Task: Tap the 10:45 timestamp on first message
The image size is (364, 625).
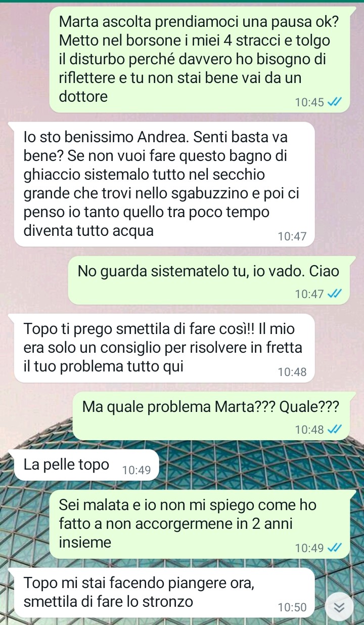Action: click(x=310, y=102)
